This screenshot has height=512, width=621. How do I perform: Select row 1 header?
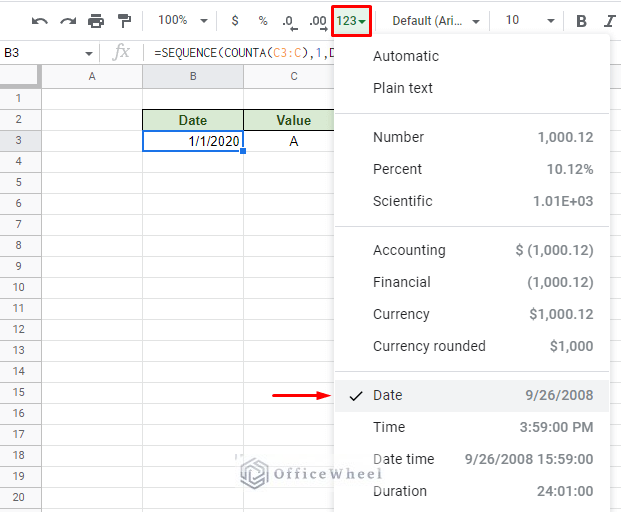[x=20, y=98]
